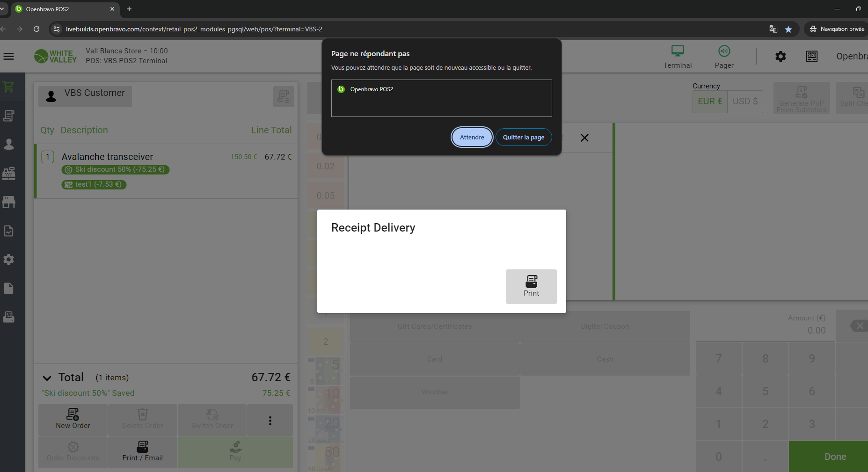Click the Attendre button

472,137
